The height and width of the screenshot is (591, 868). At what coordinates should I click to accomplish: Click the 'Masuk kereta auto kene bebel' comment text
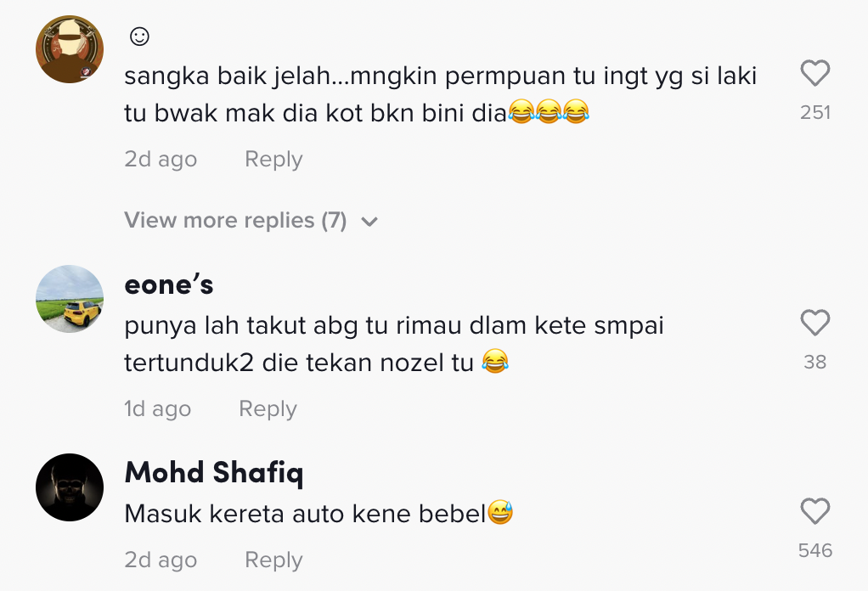pos(305,514)
